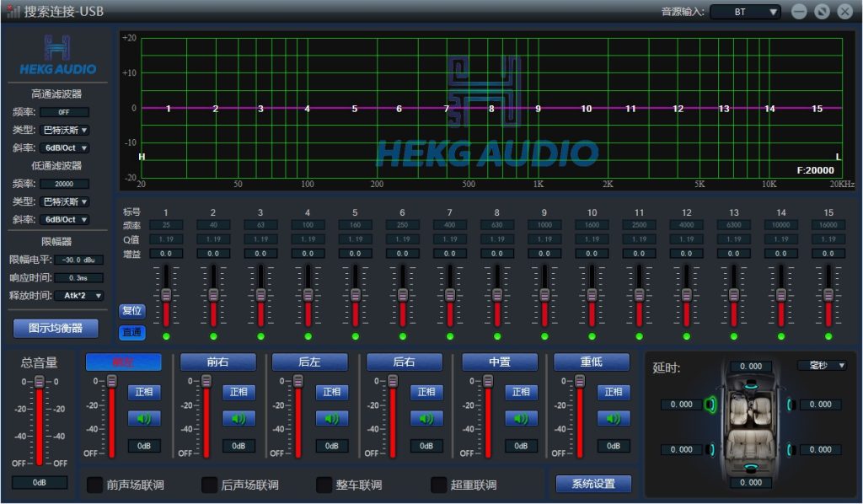The width and height of the screenshot is (863, 504).
Task: Select the highlighted front-left channel tab
Action: [x=123, y=362]
